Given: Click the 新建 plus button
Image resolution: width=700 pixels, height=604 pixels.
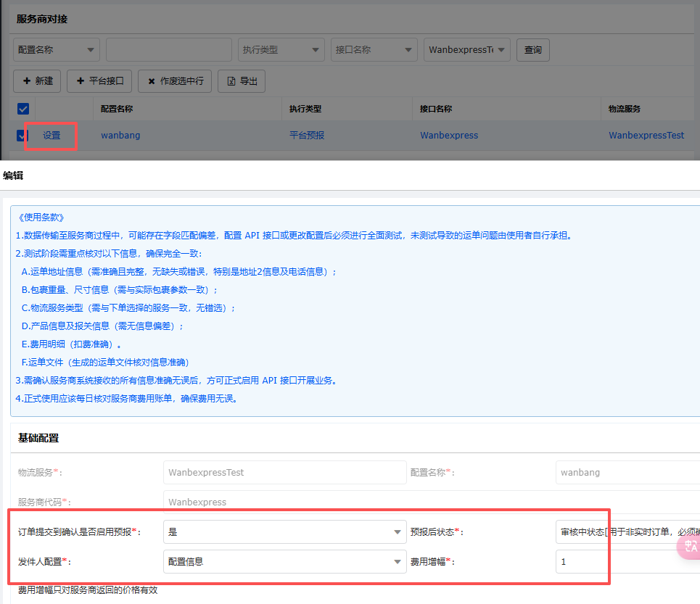Looking at the screenshot, I should tap(38, 81).
